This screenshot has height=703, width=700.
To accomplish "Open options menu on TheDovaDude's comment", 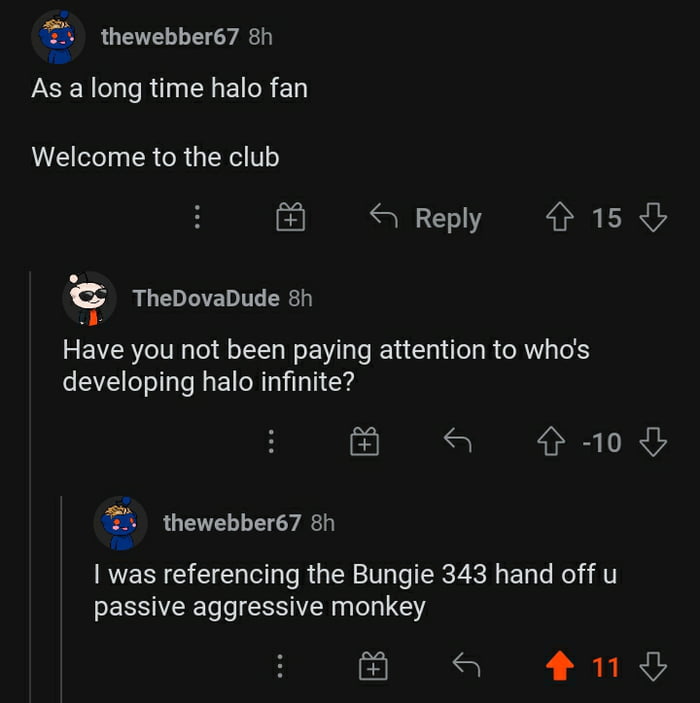I will 271,442.
